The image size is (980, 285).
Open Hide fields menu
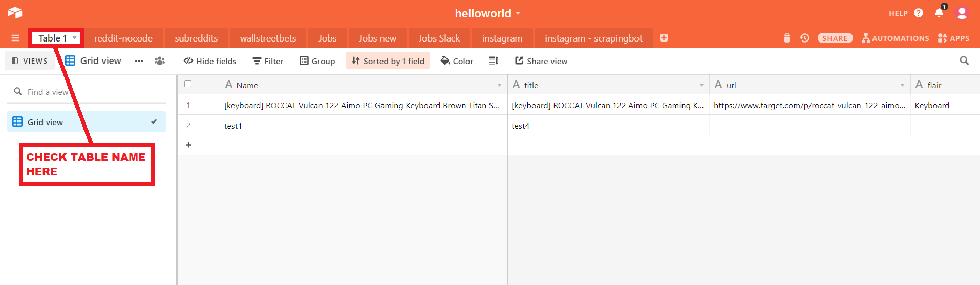(210, 61)
